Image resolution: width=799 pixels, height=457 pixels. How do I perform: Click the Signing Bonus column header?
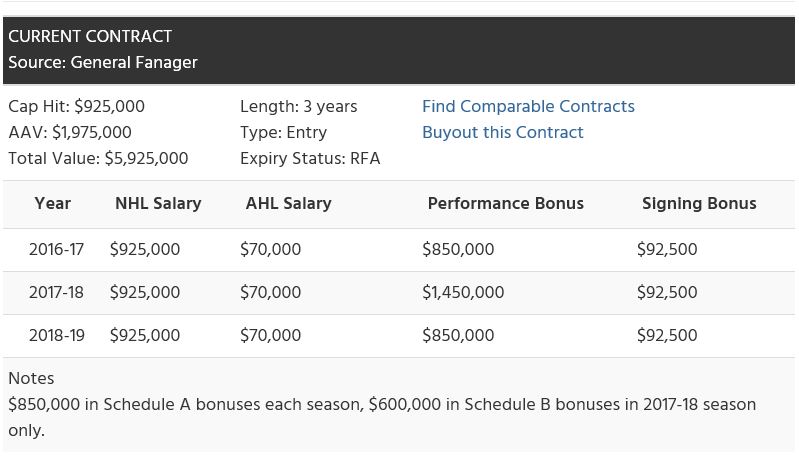click(x=699, y=203)
